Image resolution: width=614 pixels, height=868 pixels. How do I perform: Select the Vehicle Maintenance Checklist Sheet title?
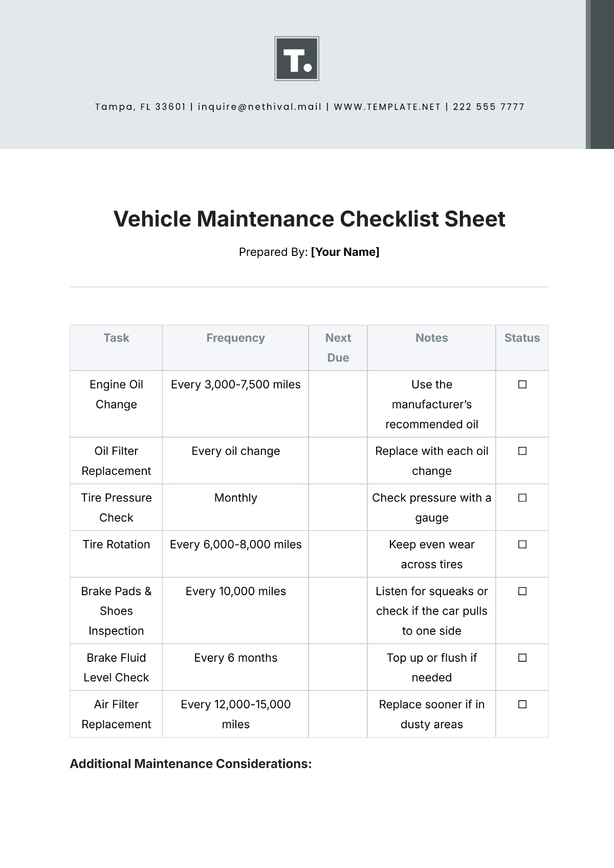pos(309,219)
